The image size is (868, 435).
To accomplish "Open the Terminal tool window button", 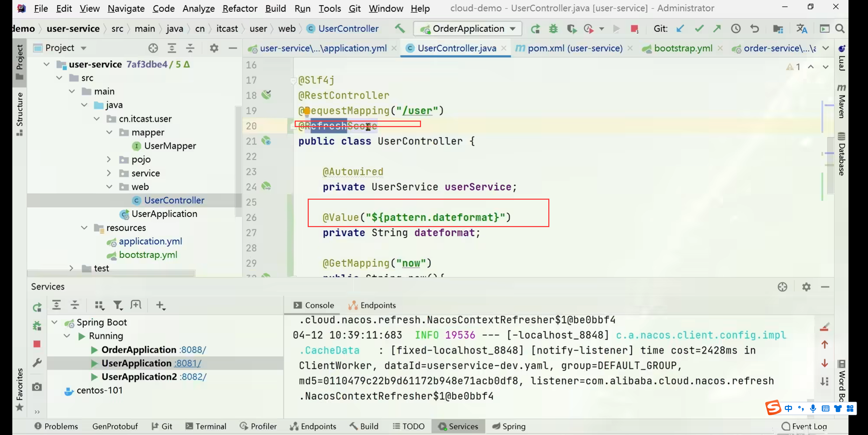I will 206,426.
